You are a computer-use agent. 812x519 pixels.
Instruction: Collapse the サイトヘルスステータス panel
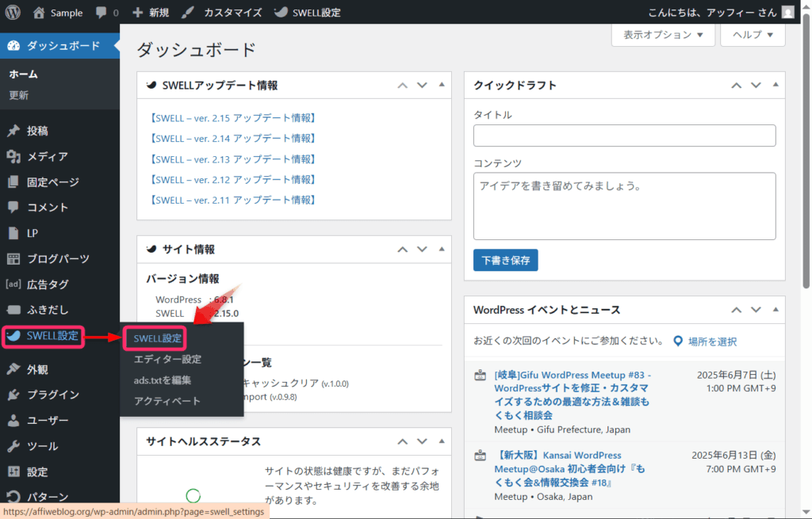coord(442,441)
